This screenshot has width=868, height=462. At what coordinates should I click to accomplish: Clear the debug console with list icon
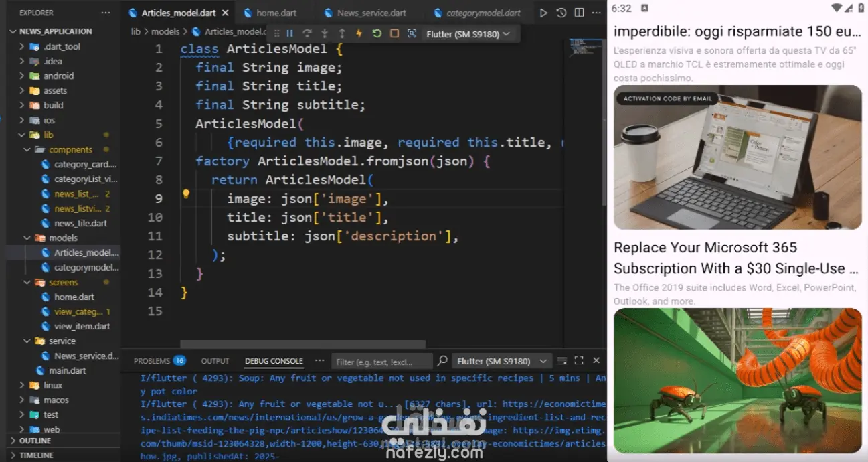tap(562, 360)
